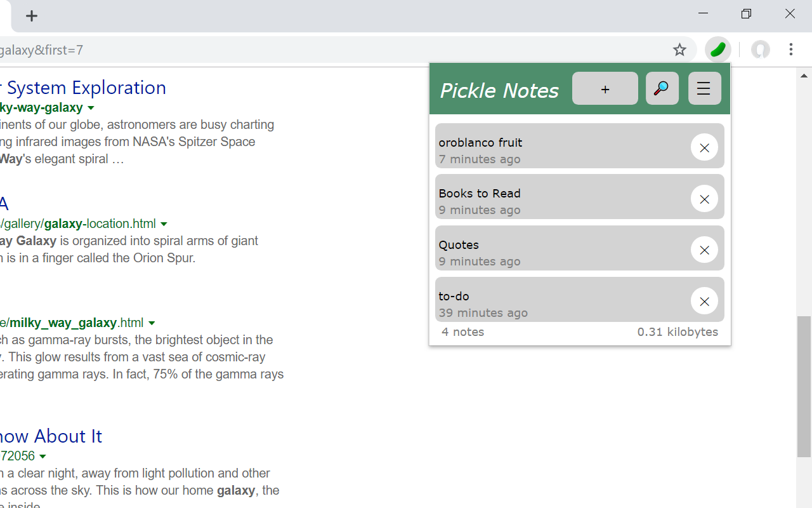Expand the galaxy-location.html result dropdown
The height and width of the screenshot is (508, 812).
tap(164, 224)
